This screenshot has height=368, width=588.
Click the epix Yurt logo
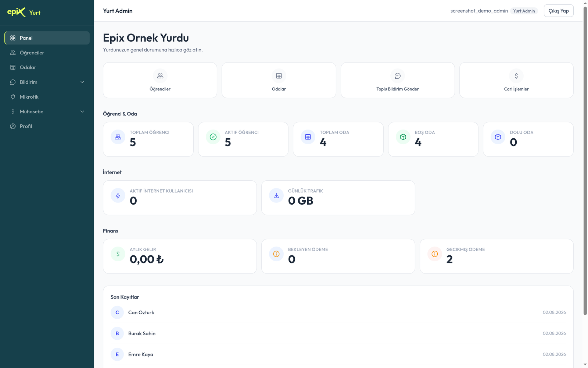tap(24, 12)
